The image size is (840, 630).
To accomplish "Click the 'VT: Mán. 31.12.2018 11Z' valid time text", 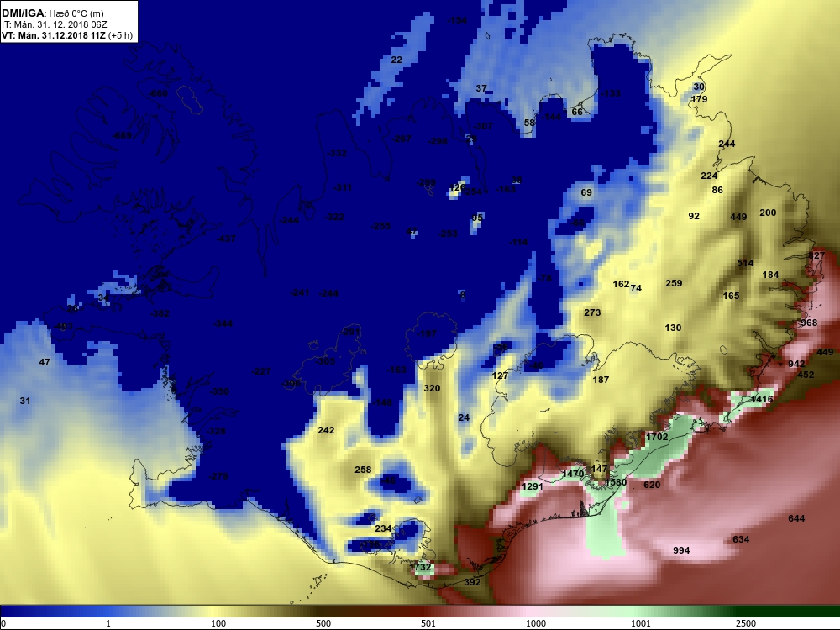I will [54, 36].
